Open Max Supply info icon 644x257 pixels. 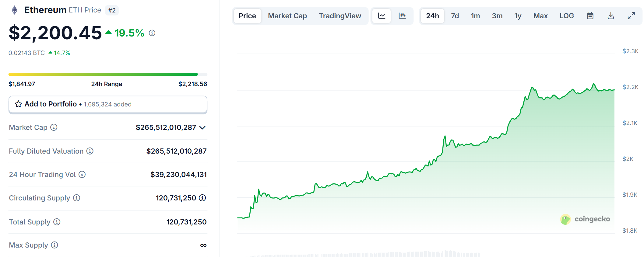click(55, 245)
